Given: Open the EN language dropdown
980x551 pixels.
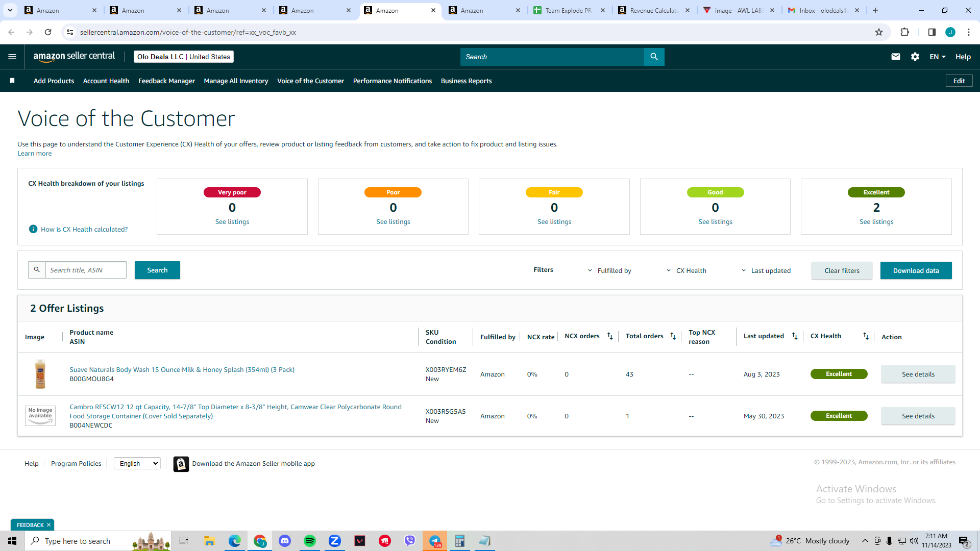Looking at the screenshot, I should [x=938, y=57].
